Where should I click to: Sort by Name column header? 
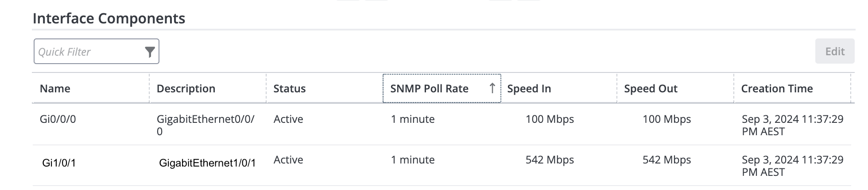point(55,89)
